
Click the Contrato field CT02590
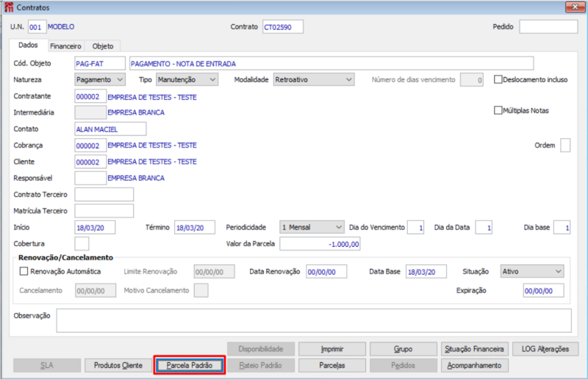coord(283,27)
